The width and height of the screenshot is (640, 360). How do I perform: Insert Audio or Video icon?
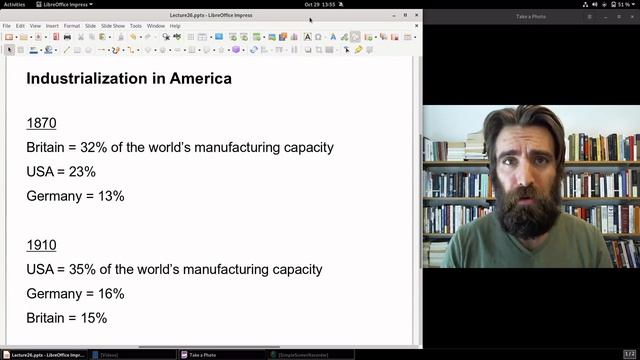coord(283,37)
